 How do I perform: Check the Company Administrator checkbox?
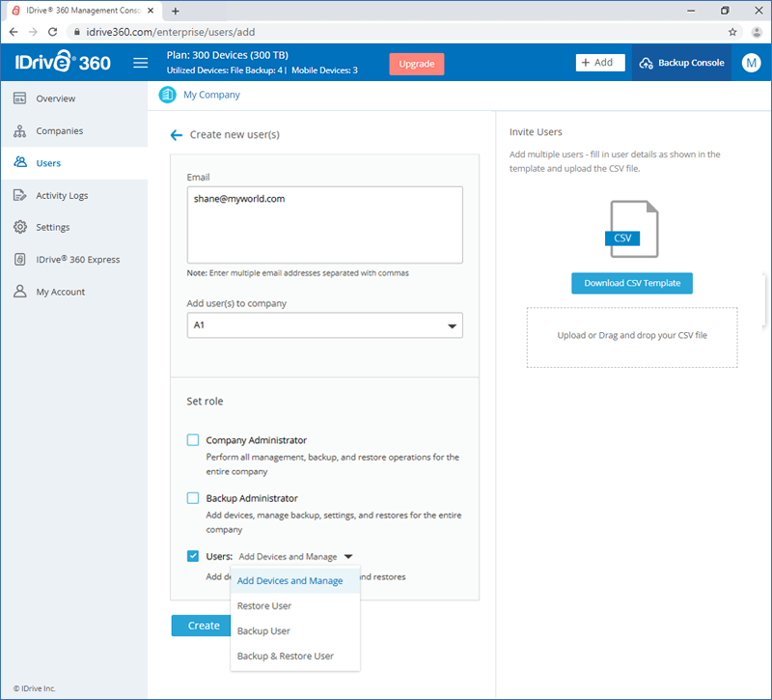click(193, 439)
